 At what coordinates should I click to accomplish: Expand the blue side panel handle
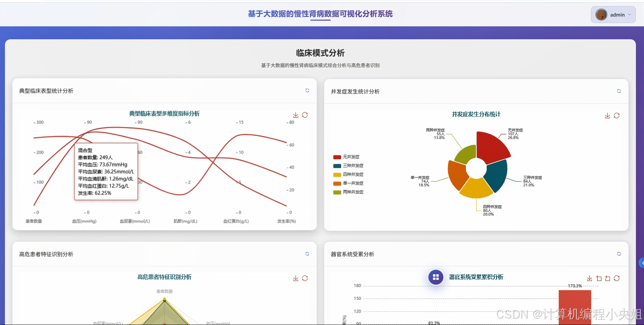(x=641, y=263)
